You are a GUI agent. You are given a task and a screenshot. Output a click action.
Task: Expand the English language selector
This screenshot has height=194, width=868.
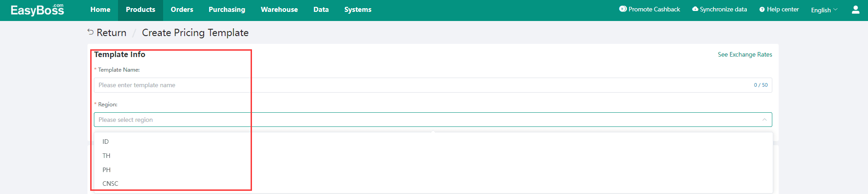(x=824, y=10)
